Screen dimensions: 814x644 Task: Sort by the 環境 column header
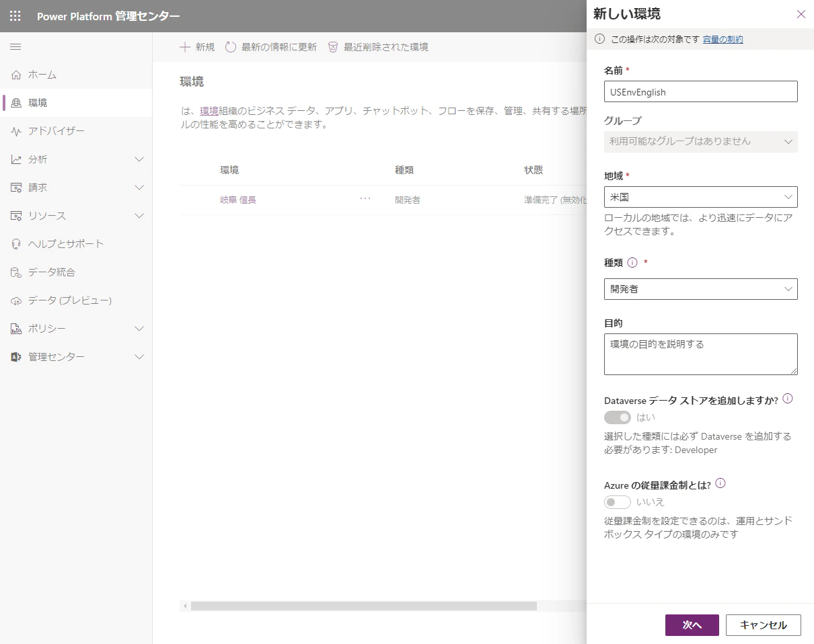(x=229, y=170)
